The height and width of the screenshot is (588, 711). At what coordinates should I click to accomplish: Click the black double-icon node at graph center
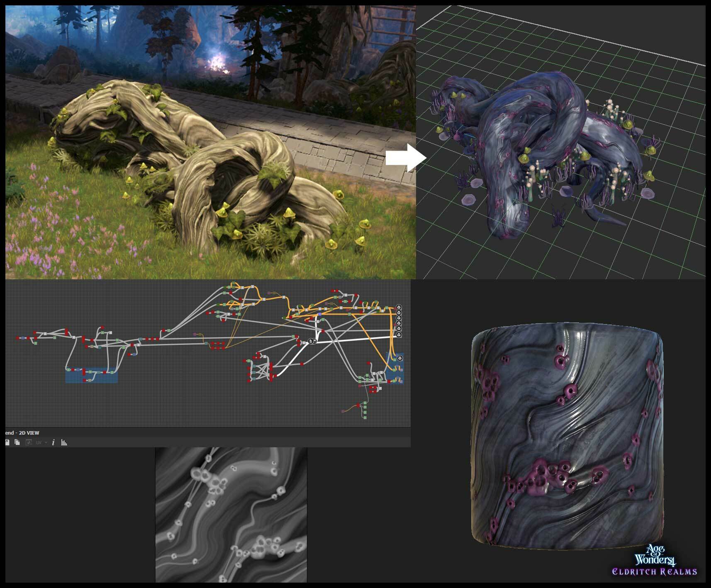312,341
